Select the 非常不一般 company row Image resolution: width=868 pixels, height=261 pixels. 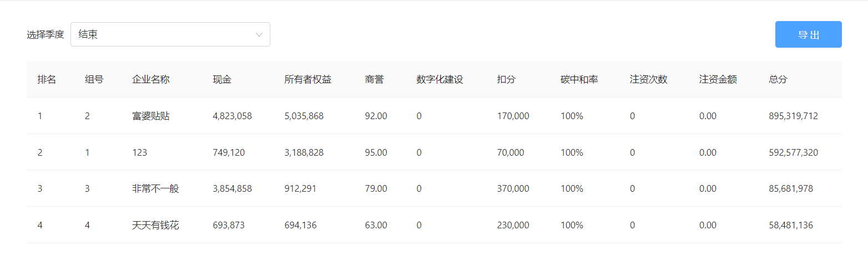tap(434, 188)
